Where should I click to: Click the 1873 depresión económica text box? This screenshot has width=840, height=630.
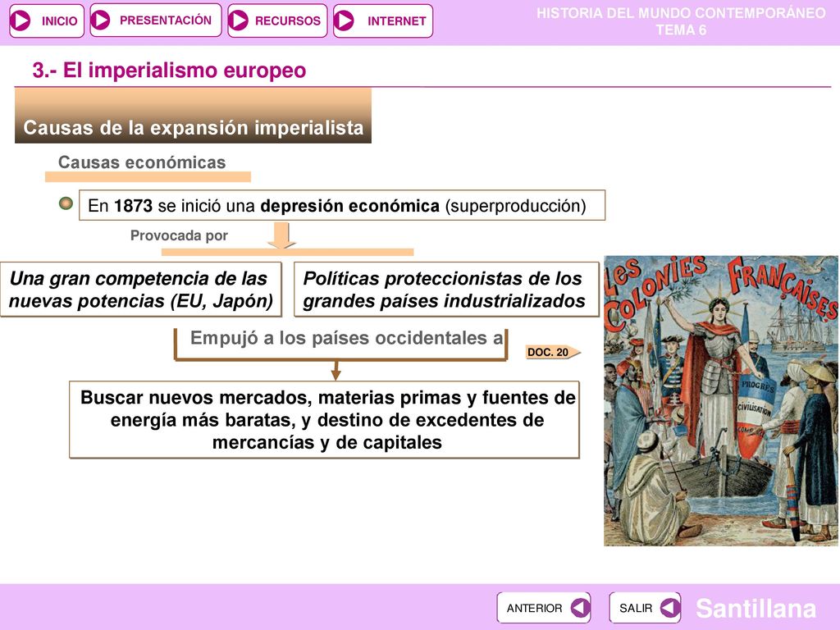pyautogui.click(x=342, y=205)
